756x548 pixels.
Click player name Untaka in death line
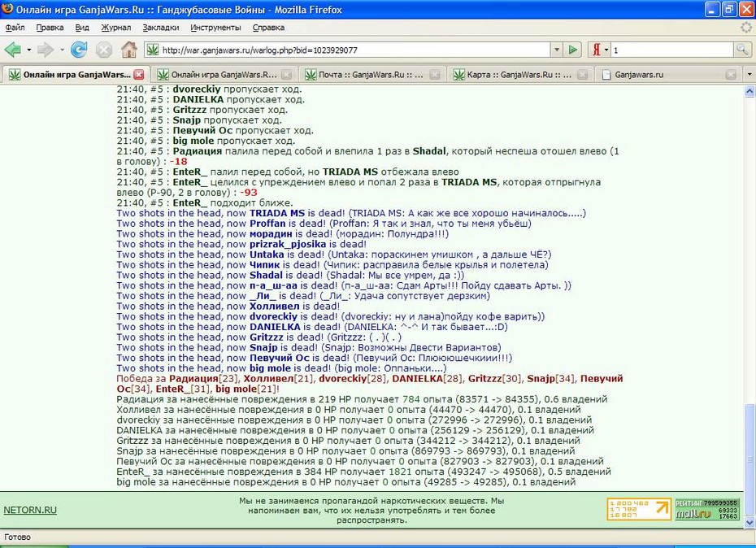point(267,254)
